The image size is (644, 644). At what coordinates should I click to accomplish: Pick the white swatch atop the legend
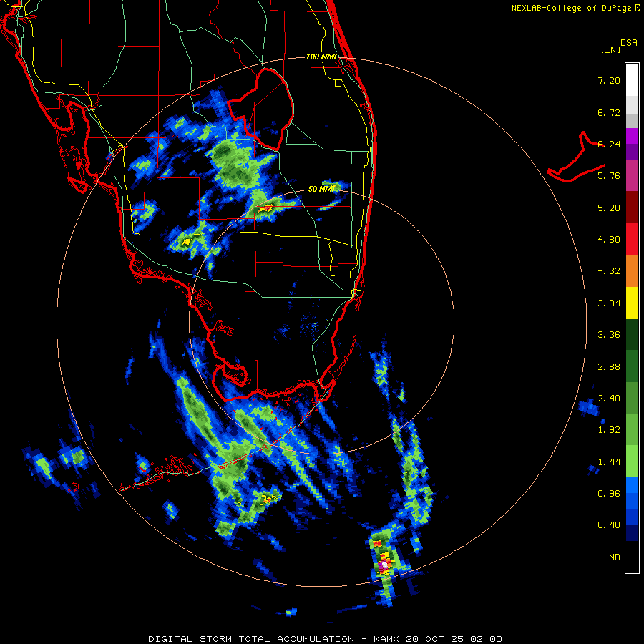(x=632, y=79)
